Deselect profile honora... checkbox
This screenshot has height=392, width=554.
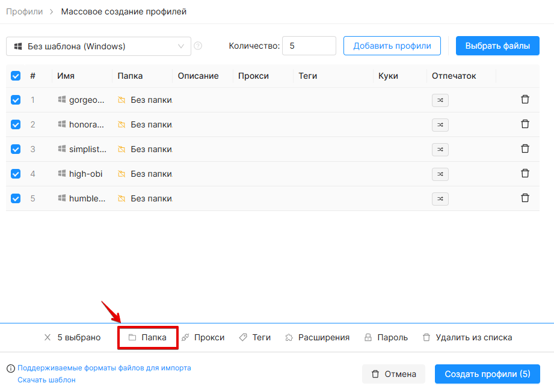(x=16, y=124)
